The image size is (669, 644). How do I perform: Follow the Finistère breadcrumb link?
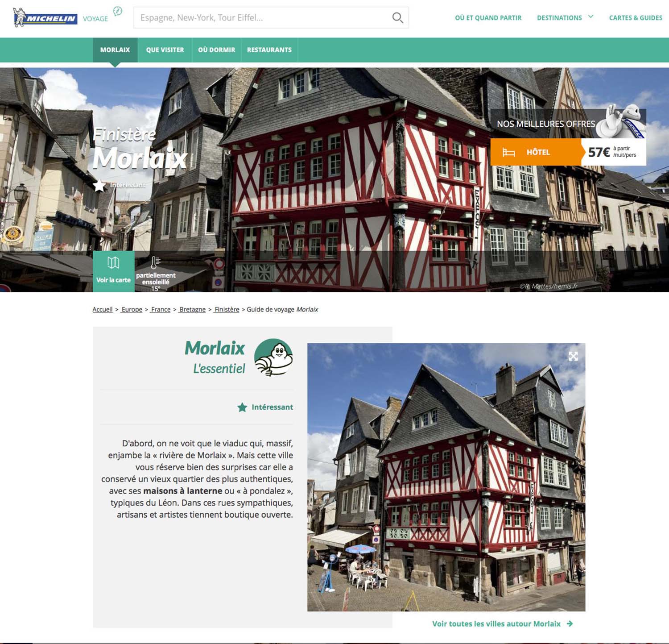pyautogui.click(x=227, y=309)
